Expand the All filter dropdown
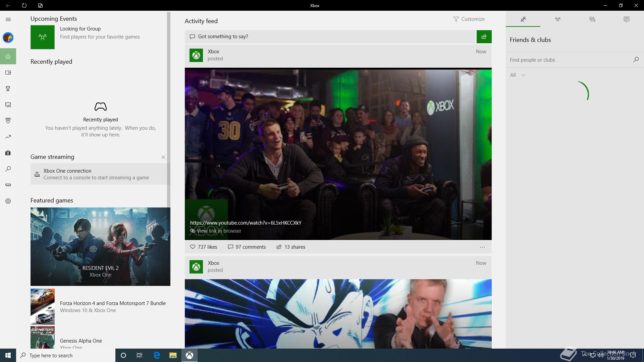Screen dimensions: 644x362 [518, 75]
